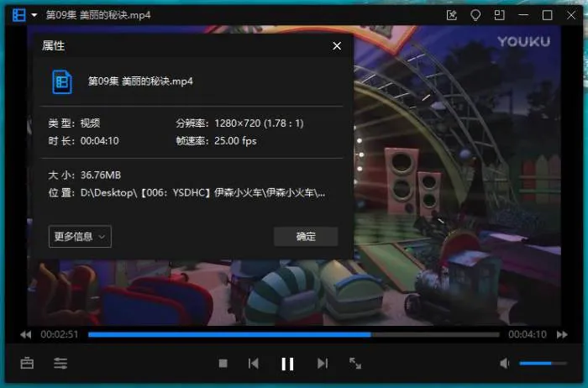Image resolution: width=588 pixels, height=388 pixels.
Task: Click the video file icon in properties dialog
Action: click(x=62, y=81)
